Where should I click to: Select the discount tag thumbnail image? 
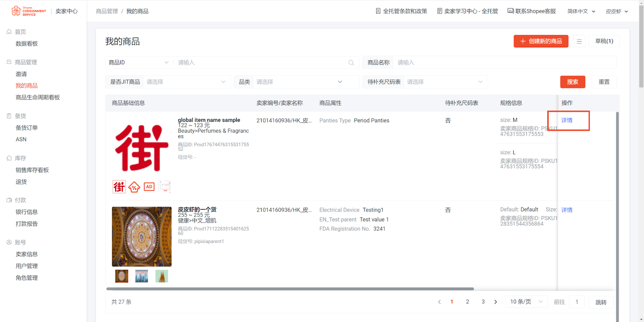point(134,187)
